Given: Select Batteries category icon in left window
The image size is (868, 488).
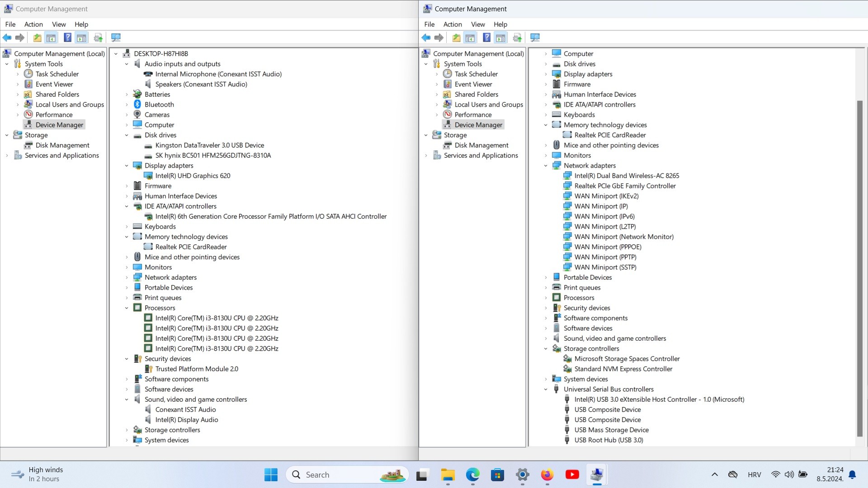Looking at the screenshot, I should [x=137, y=94].
